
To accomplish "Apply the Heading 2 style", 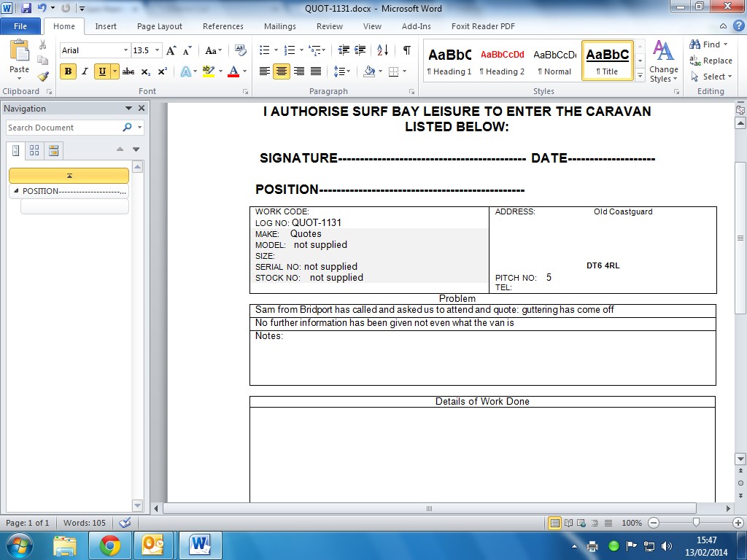I will (x=502, y=61).
